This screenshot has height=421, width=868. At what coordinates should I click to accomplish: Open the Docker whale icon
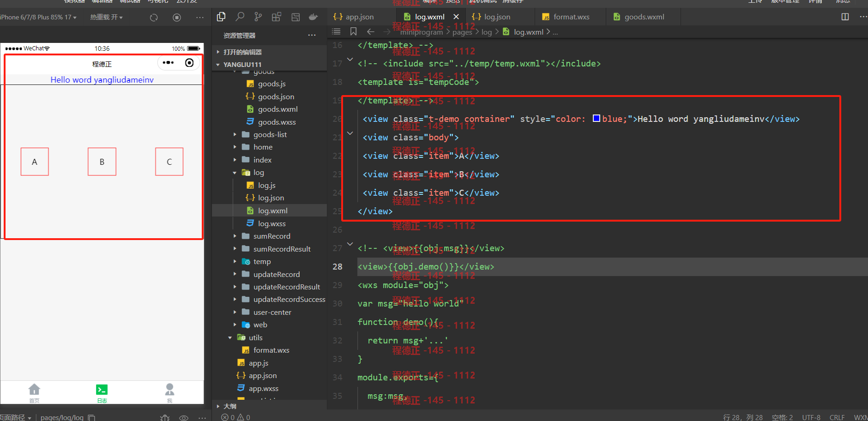point(313,17)
